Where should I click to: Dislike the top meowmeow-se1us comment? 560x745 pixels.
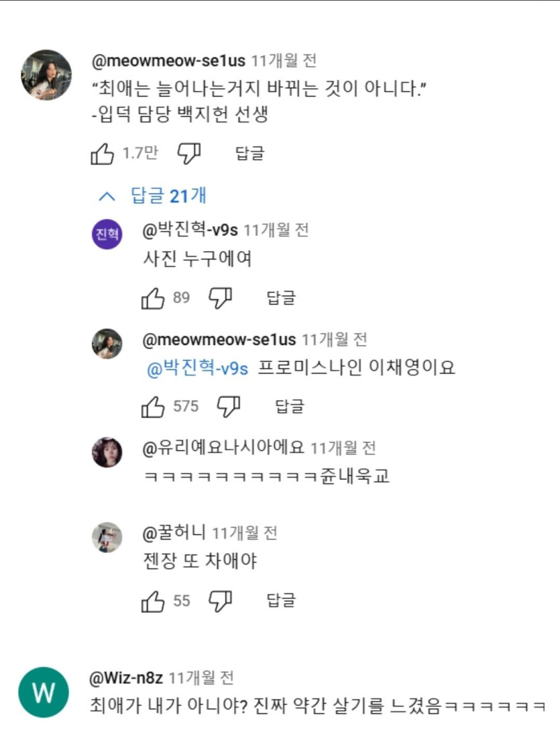click(189, 154)
